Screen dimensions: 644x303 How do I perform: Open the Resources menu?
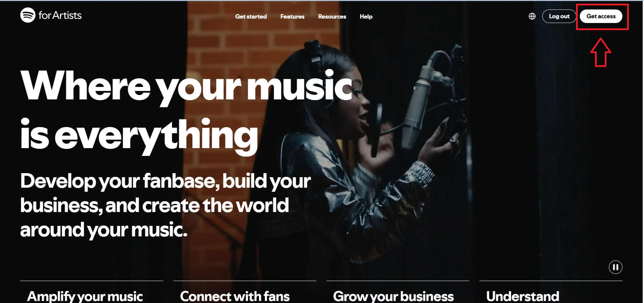click(332, 17)
